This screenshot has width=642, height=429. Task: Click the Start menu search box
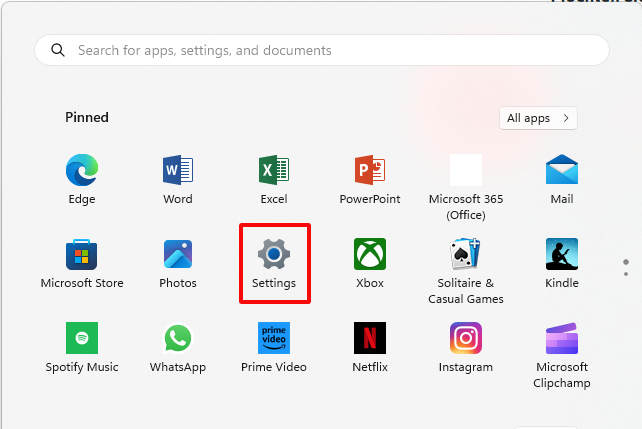click(320, 50)
